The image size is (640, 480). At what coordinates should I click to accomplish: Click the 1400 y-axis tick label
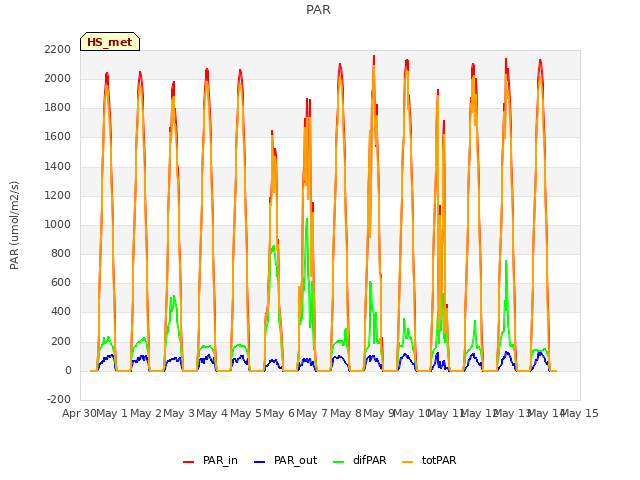click(x=58, y=167)
